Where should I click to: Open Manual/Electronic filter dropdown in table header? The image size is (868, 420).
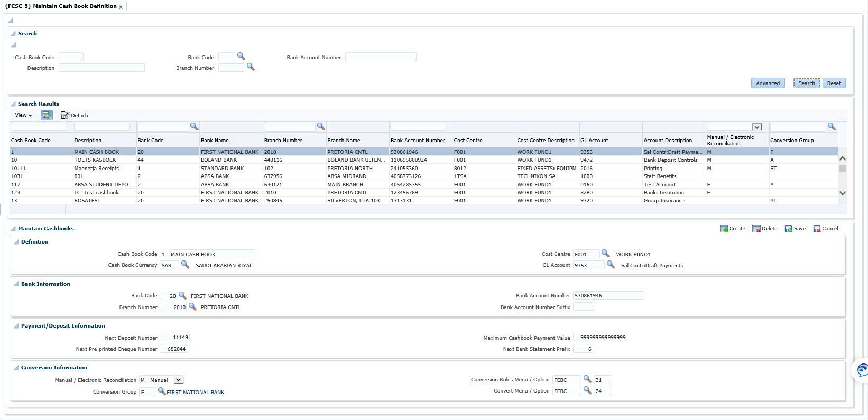coord(757,127)
